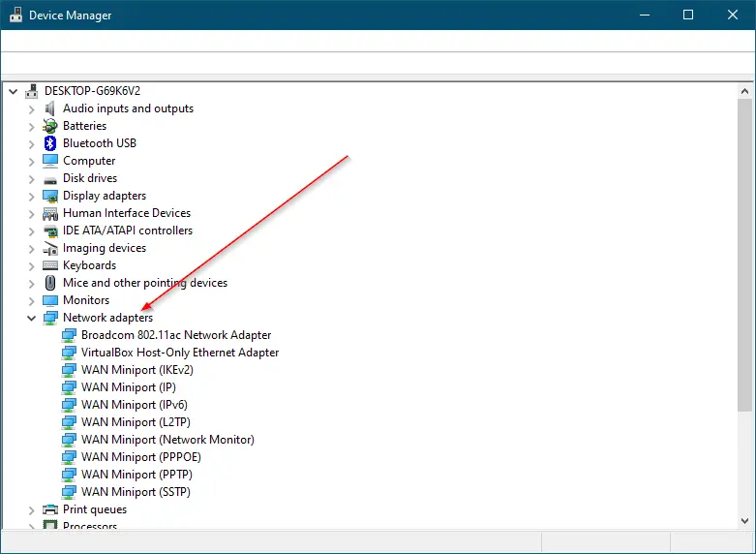
Task: Click the Print queues printer icon
Action: pyautogui.click(x=50, y=509)
